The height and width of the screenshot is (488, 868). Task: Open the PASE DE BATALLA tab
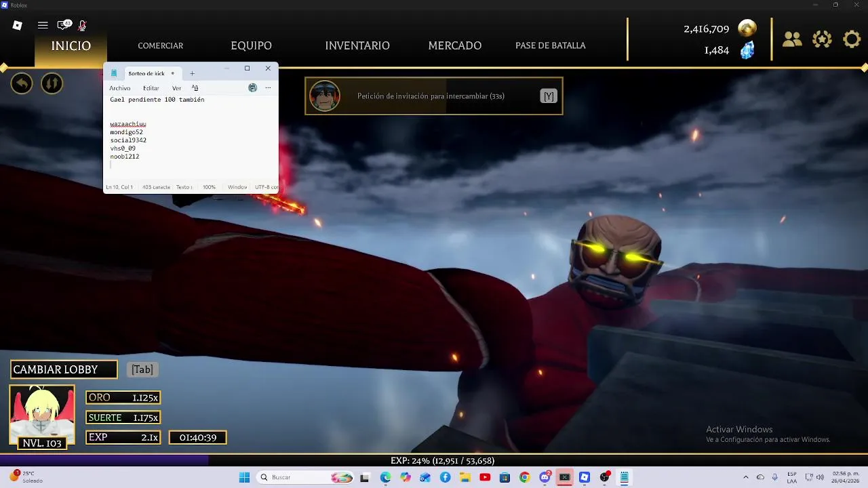pyautogui.click(x=551, y=45)
